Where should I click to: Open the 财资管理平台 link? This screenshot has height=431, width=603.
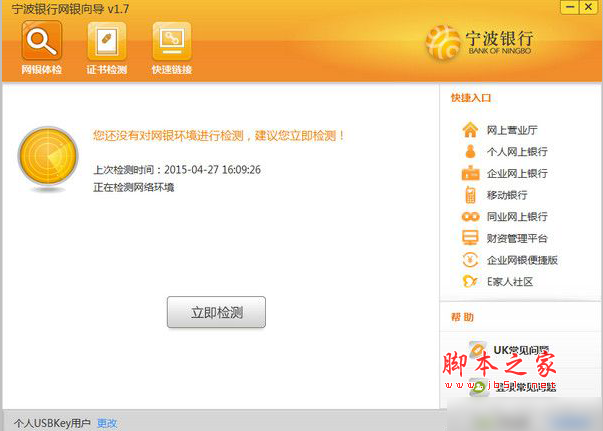[x=517, y=238]
